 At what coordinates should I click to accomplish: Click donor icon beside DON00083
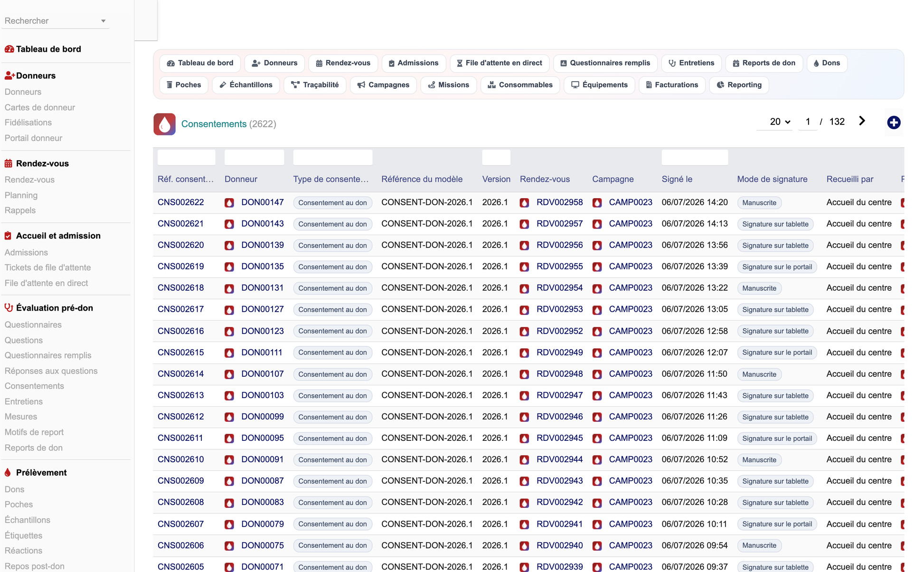[x=229, y=503]
